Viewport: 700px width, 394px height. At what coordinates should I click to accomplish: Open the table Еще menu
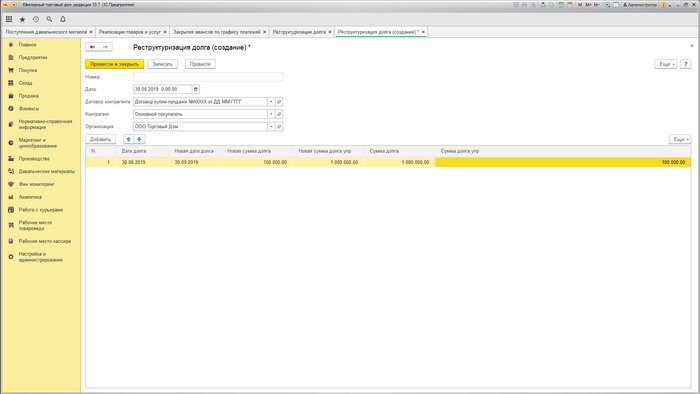pyautogui.click(x=680, y=140)
